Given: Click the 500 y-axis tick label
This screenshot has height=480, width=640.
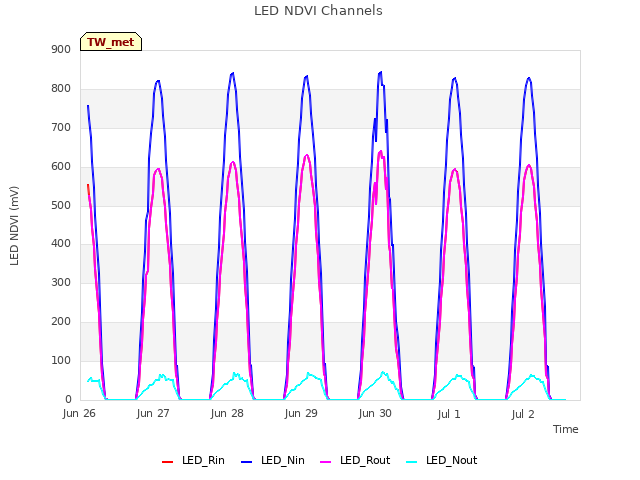Looking at the screenshot, I should point(61,205).
